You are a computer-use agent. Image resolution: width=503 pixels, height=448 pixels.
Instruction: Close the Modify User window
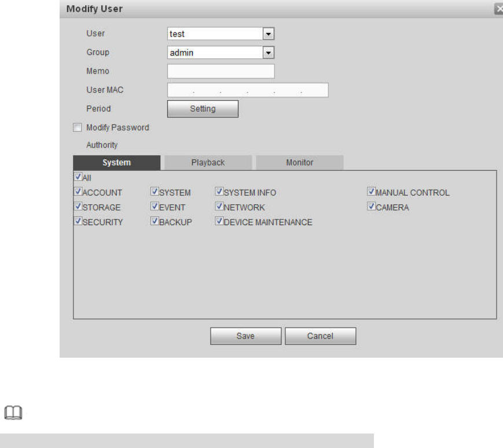pyautogui.click(x=499, y=9)
